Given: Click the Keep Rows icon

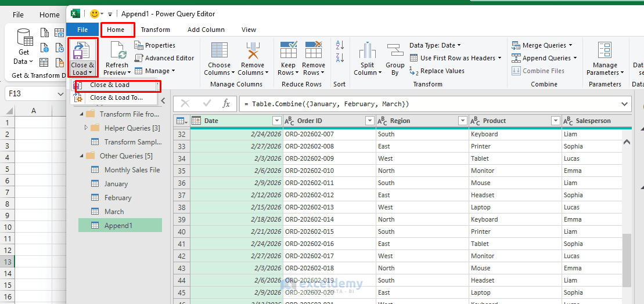Looking at the screenshot, I should 289,50.
